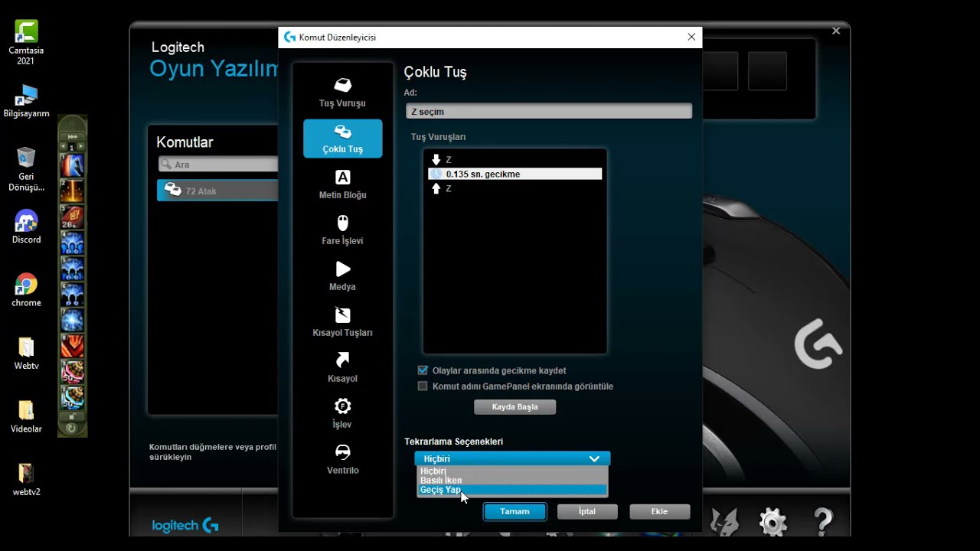Viewport: 980px width, 551px height.
Task: Collapse the Tekrarlama Seçenekleri dropdown showing Hiçbiri
Action: (512, 458)
